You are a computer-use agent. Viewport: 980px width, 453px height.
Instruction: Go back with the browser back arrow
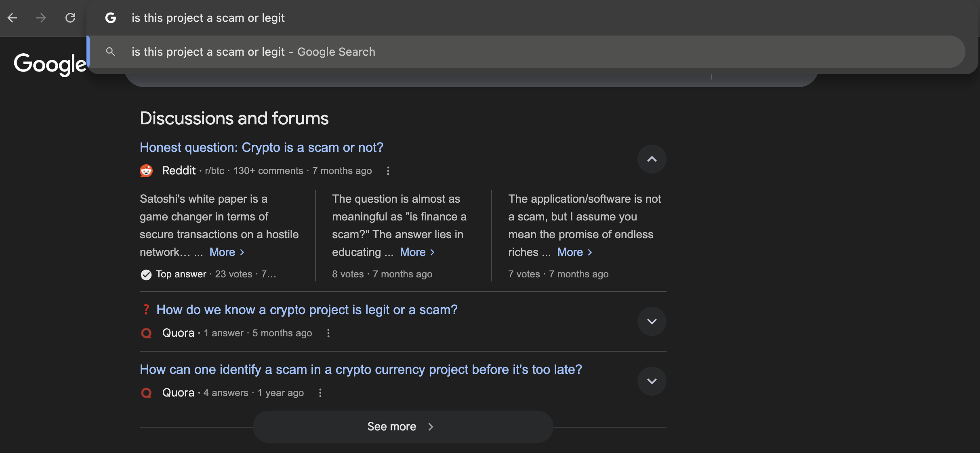coord(13,18)
